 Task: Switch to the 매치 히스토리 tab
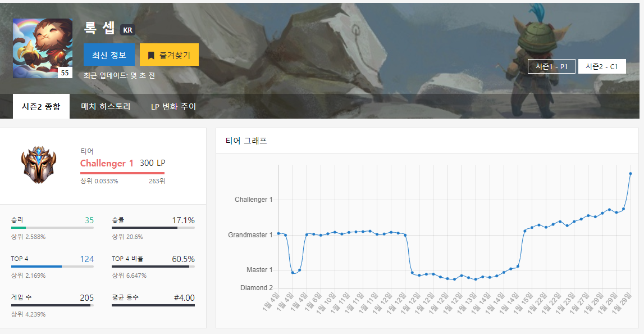tap(106, 106)
